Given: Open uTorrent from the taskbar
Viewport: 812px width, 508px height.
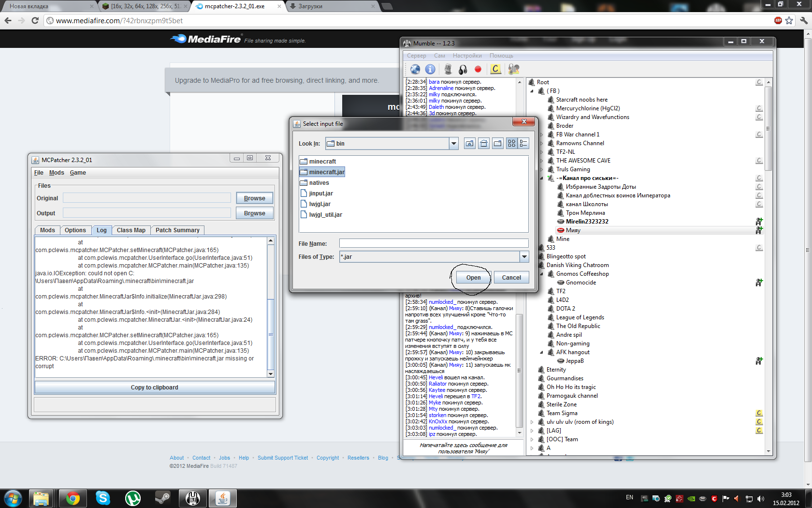Looking at the screenshot, I should tap(133, 498).
